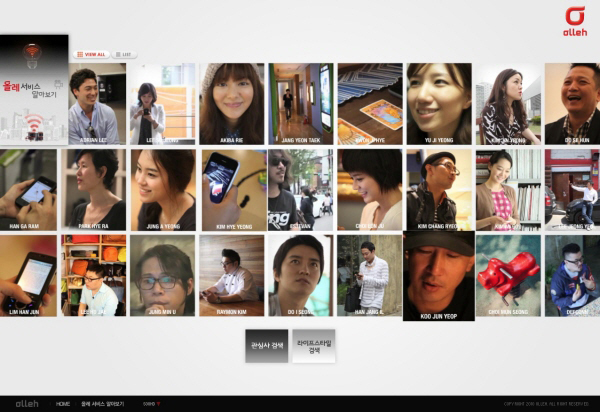600x412 pixels.
Task: Switch to LIST view mode
Action: [122, 54]
